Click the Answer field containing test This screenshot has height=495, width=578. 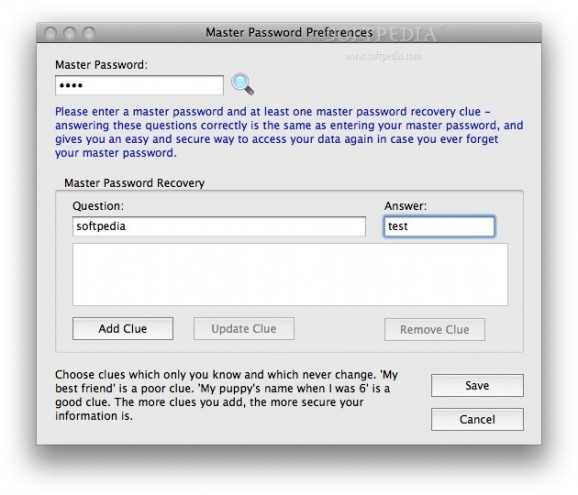[439, 226]
